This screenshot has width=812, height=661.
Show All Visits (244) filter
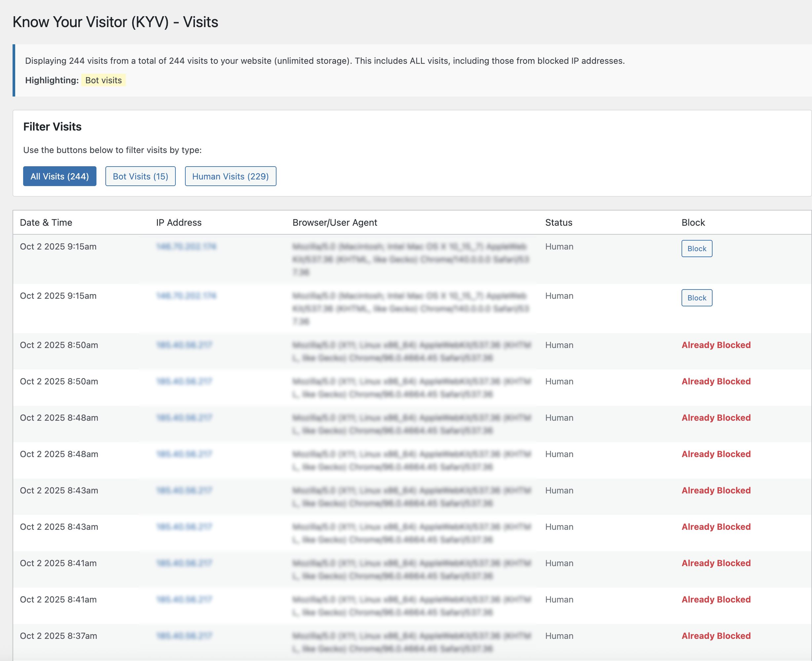click(x=59, y=176)
